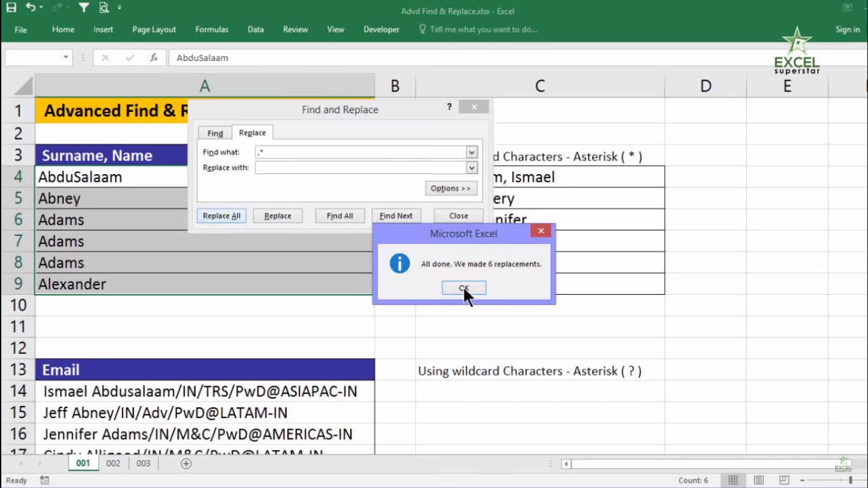868x488 pixels.
Task: Switch to sheet tab 001
Action: click(83, 463)
